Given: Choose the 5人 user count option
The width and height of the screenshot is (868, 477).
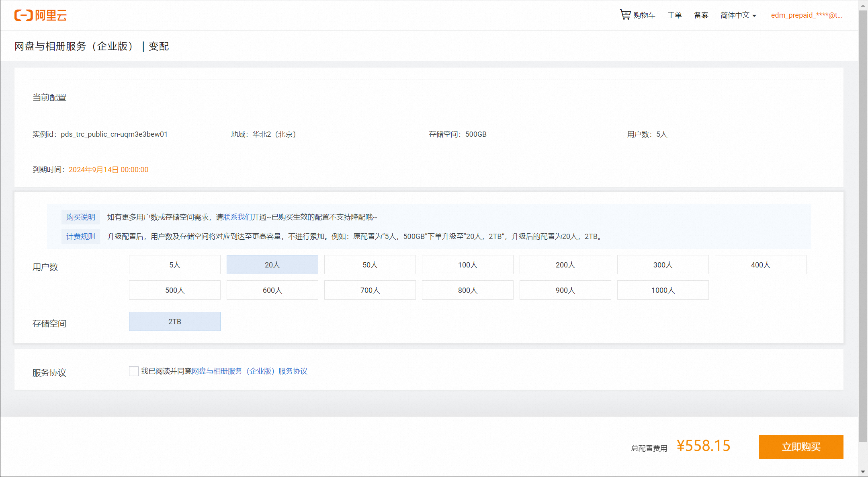Looking at the screenshot, I should pos(174,265).
